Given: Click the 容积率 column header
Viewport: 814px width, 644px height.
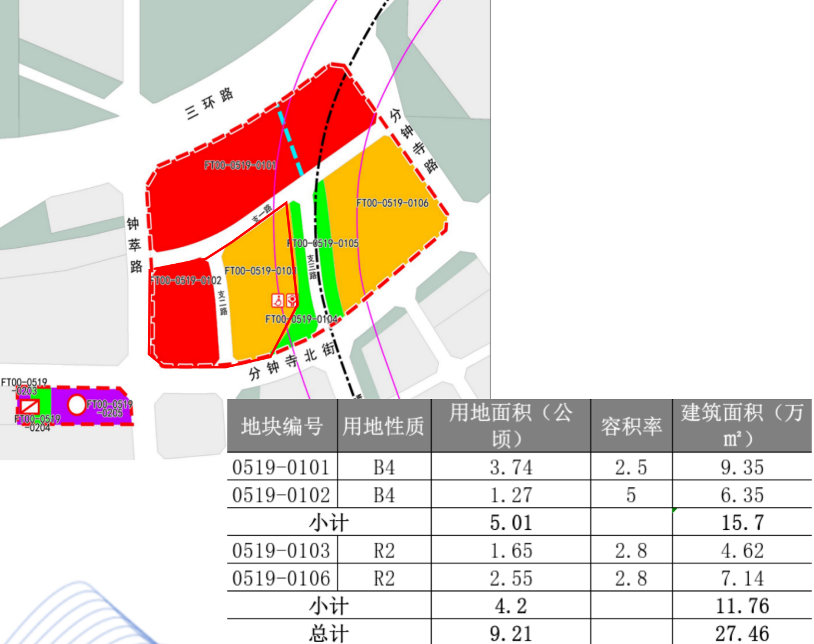Looking at the screenshot, I should pyautogui.click(x=631, y=426).
